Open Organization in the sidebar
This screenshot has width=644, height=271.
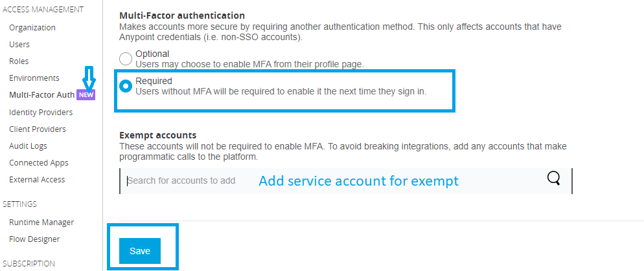(x=32, y=28)
